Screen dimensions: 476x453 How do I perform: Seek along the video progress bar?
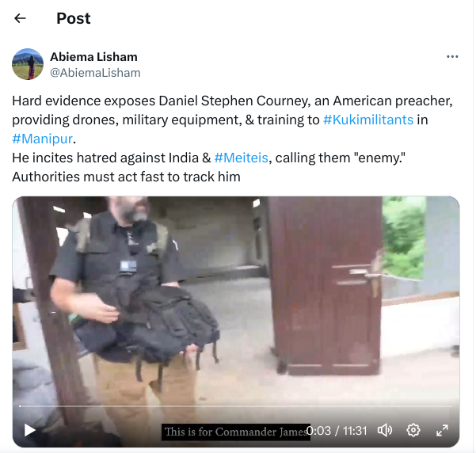pos(236,406)
